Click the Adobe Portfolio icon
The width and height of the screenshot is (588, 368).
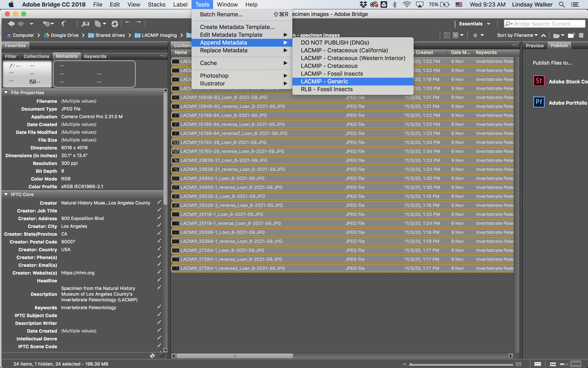539,102
